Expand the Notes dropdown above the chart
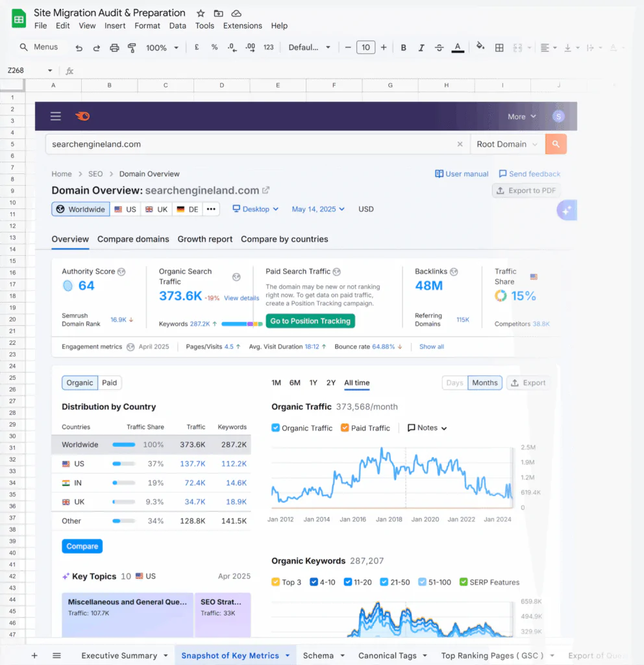The height and width of the screenshot is (665, 644). (427, 427)
